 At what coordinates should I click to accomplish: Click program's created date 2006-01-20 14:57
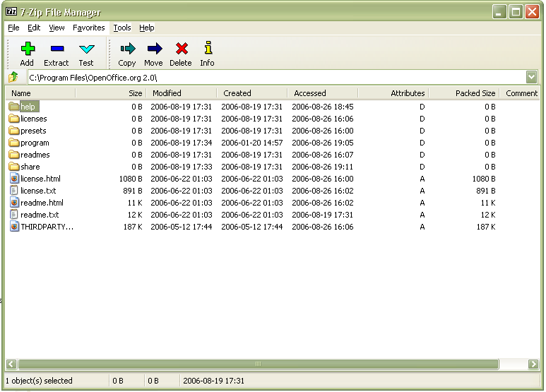[251, 143]
